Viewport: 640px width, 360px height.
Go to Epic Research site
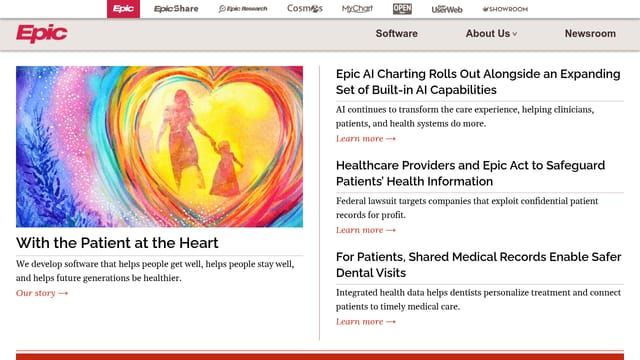243,9
